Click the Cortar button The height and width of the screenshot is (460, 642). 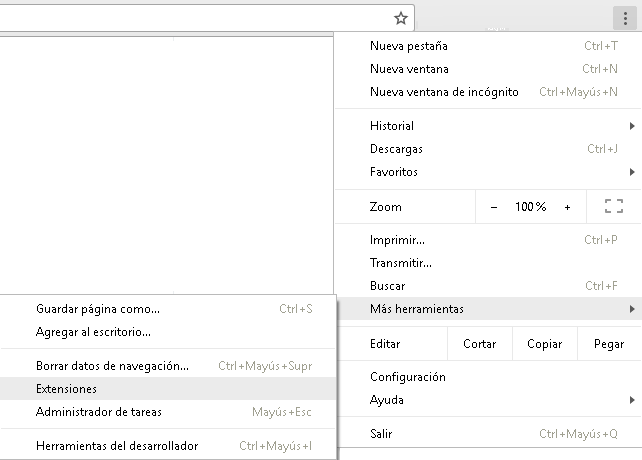point(480,344)
